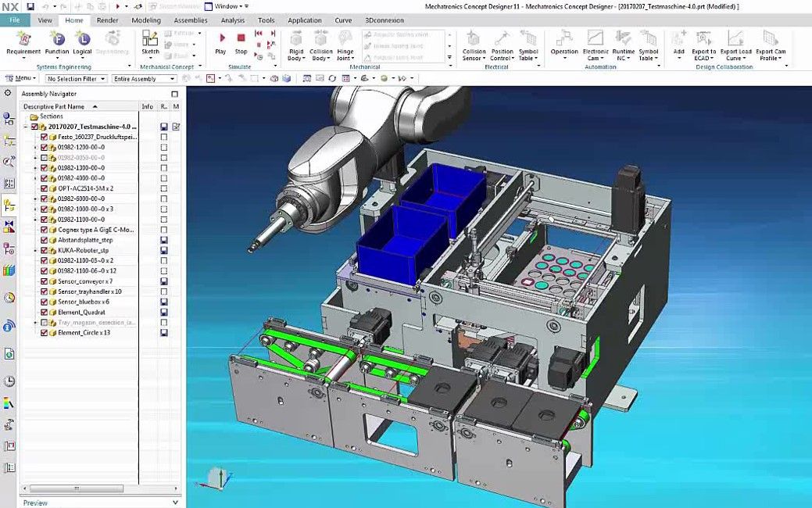Save the file with the diskette icon
This screenshot has width=812, height=508.
coord(30,7)
